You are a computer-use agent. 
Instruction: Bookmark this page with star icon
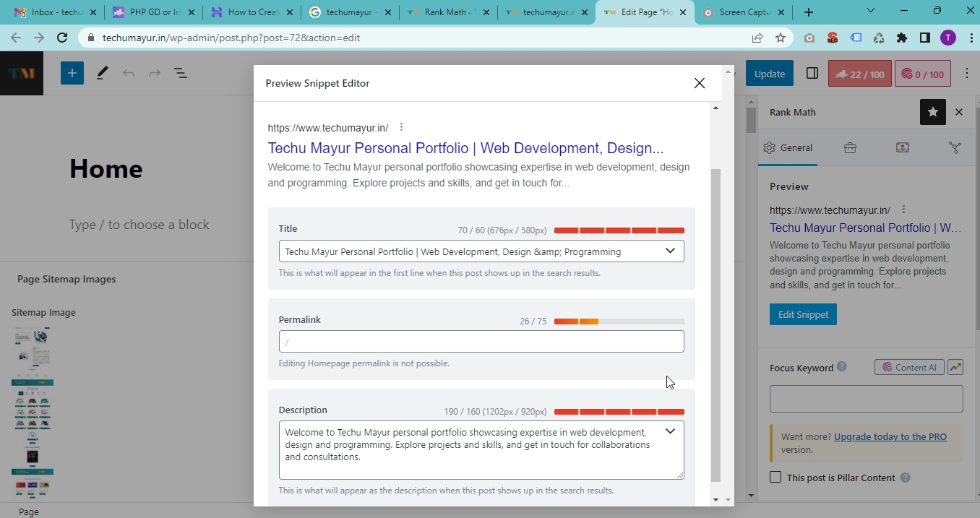pyautogui.click(x=781, y=38)
